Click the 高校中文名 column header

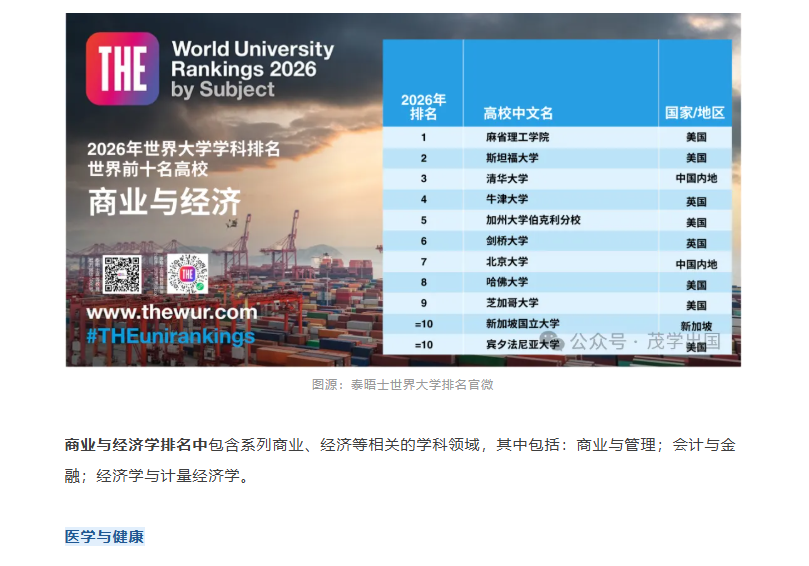coord(518,113)
